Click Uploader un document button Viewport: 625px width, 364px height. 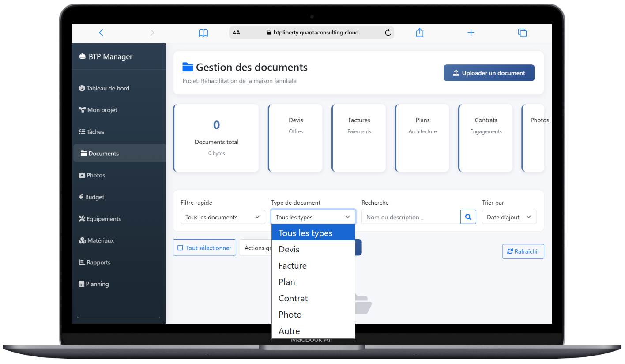(x=489, y=73)
